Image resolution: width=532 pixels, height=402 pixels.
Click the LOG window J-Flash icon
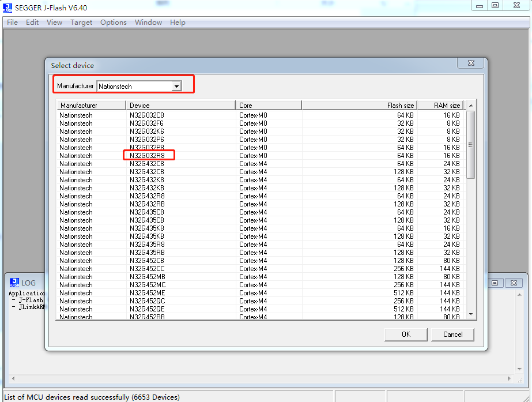point(14,283)
